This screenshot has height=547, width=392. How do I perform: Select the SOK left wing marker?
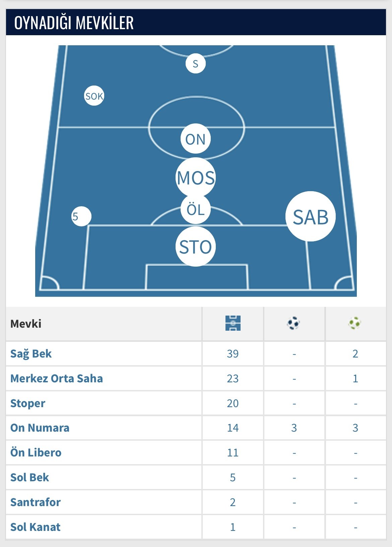click(94, 96)
